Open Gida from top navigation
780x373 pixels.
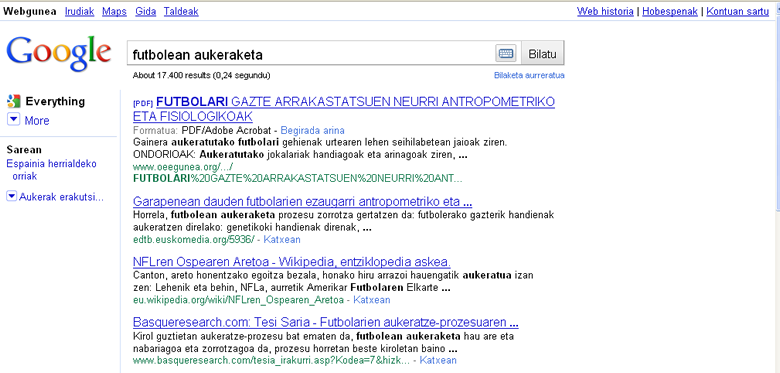[145, 11]
